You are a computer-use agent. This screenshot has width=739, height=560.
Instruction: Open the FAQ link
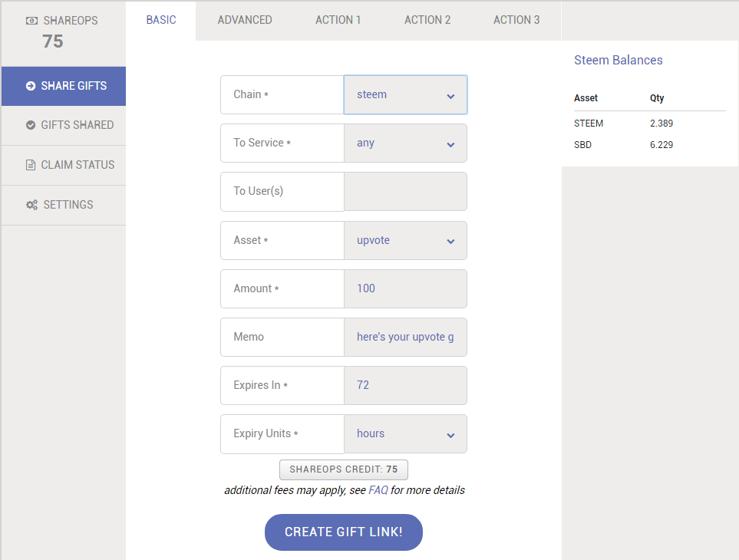click(378, 490)
